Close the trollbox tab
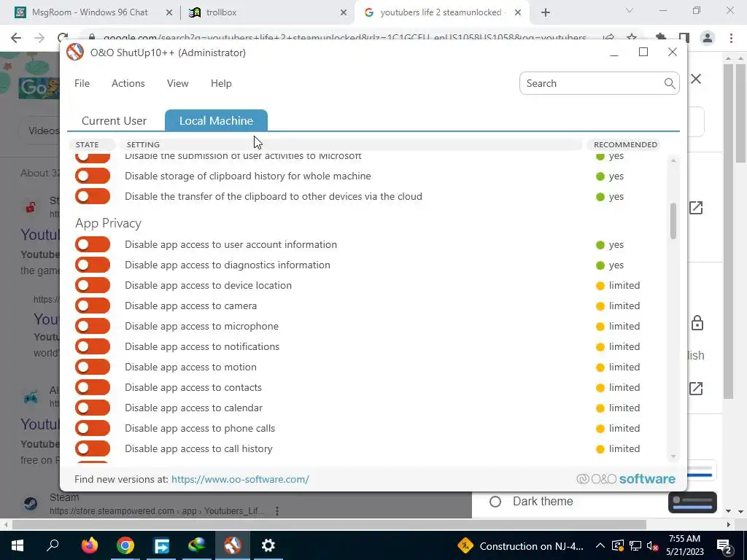The image size is (747, 560). click(x=344, y=12)
